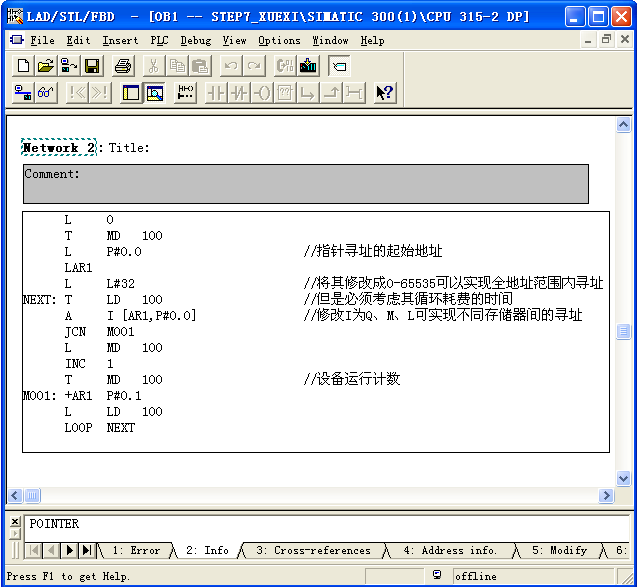Viewport: 637px width, 587px height.
Task: Open the Window menu
Action: pos(330,40)
